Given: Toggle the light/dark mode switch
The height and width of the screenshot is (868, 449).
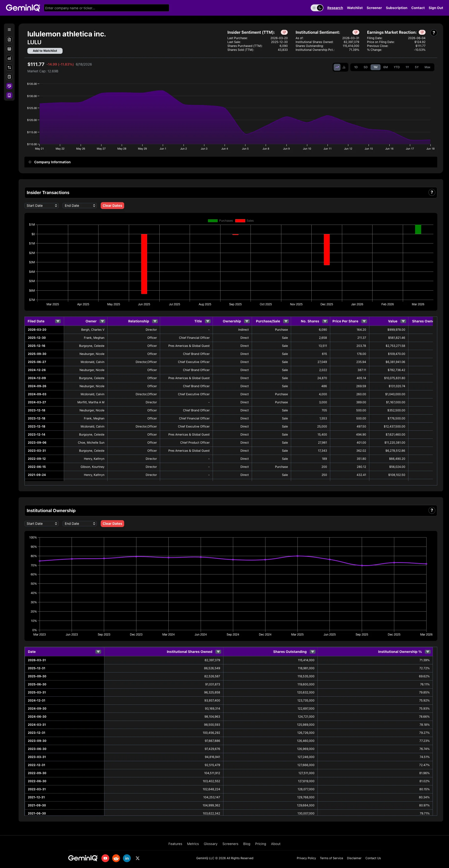Looking at the screenshot, I should pos(317,8).
